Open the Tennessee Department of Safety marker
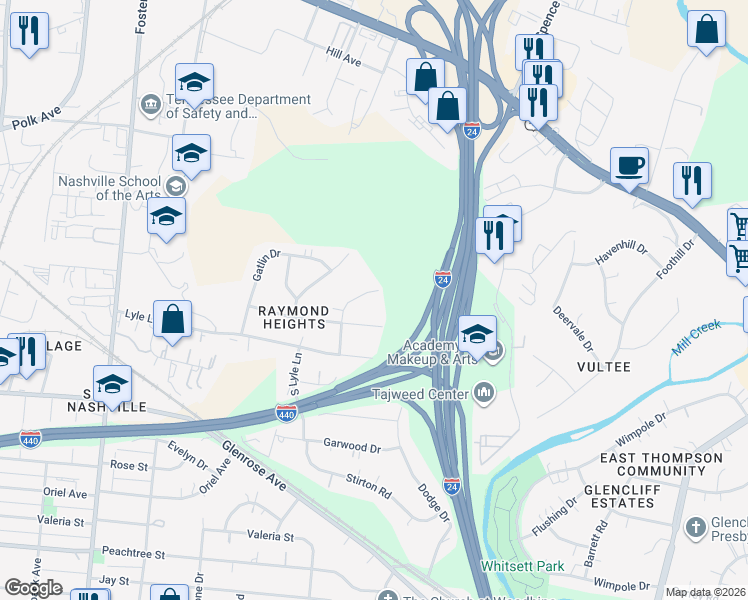748x600 pixels. coord(151,104)
